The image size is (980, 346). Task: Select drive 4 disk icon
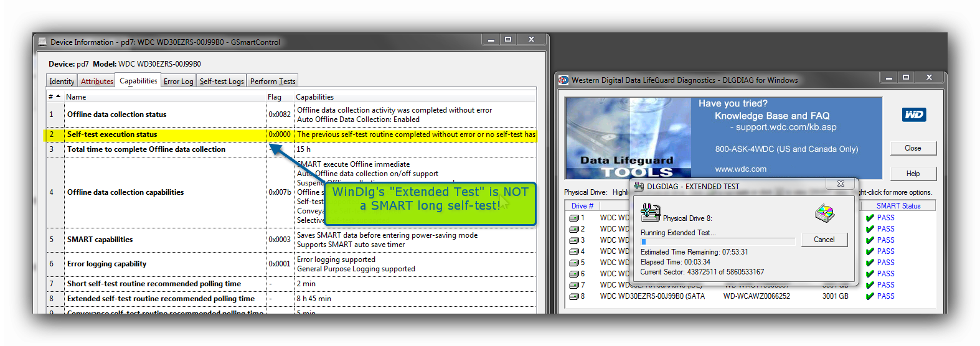tap(574, 251)
